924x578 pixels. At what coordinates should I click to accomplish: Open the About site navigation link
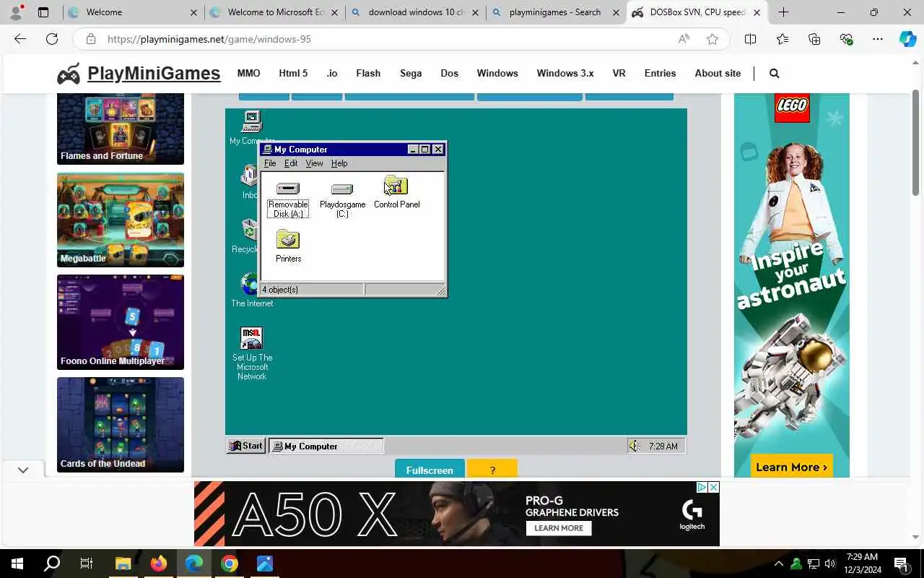tap(718, 73)
